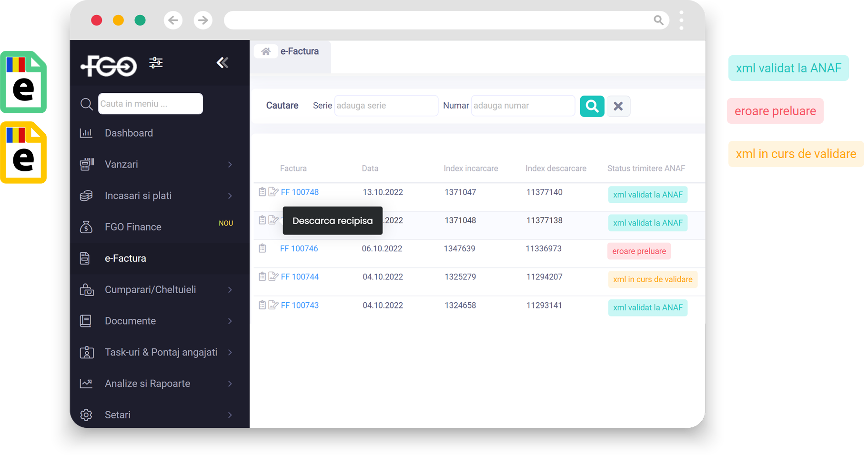
Task: Click the eroare preluare status badge in table
Action: click(x=639, y=251)
